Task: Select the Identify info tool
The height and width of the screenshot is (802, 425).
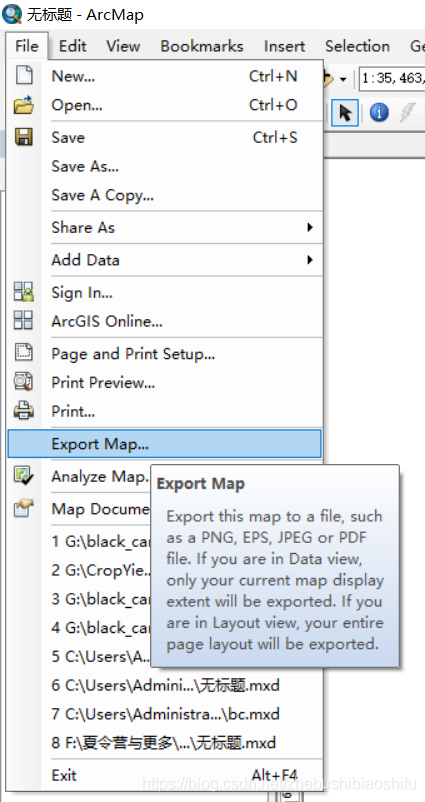Action: pos(379,112)
